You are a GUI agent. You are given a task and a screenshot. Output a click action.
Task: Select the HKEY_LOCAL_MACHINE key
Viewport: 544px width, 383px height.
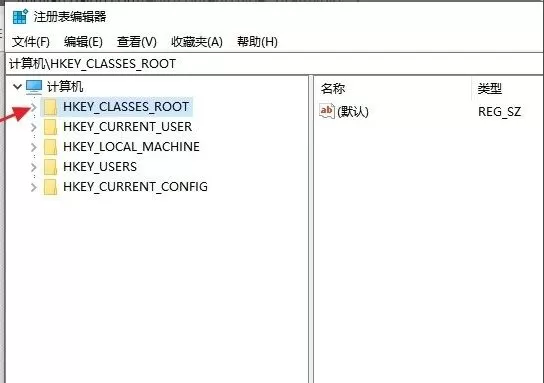click(x=131, y=147)
